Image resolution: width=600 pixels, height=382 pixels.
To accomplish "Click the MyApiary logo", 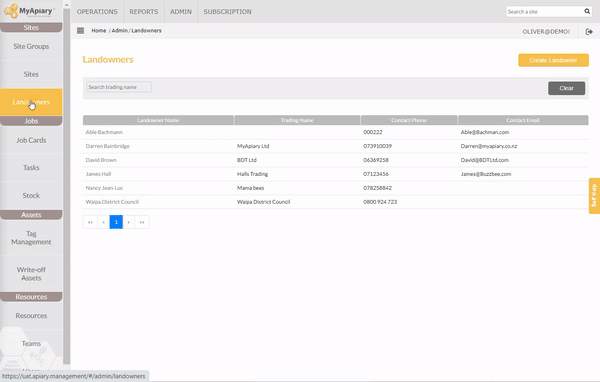I will pos(29,11).
